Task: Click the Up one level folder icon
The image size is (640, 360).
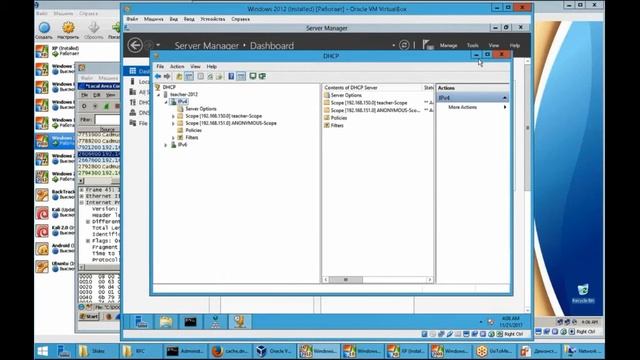Action: tap(179, 76)
